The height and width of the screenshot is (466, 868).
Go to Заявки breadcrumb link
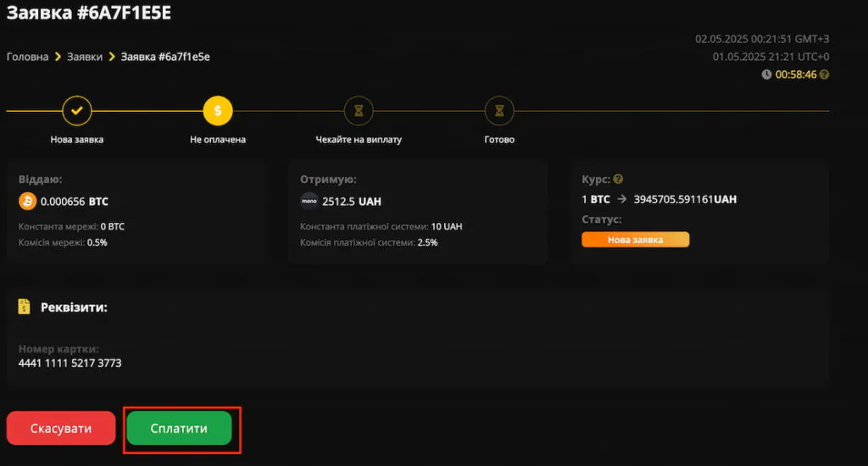coord(85,57)
